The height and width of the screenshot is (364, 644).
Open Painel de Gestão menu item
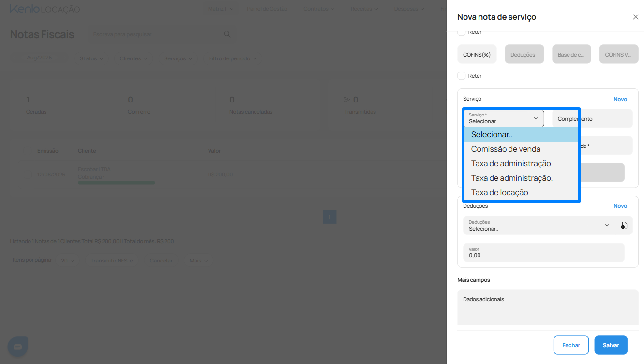(267, 9)
